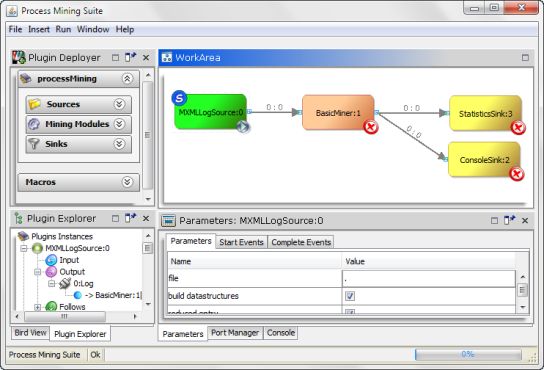Open the File menu
Viewport: 544px width, 370px height.
(15, 30)
